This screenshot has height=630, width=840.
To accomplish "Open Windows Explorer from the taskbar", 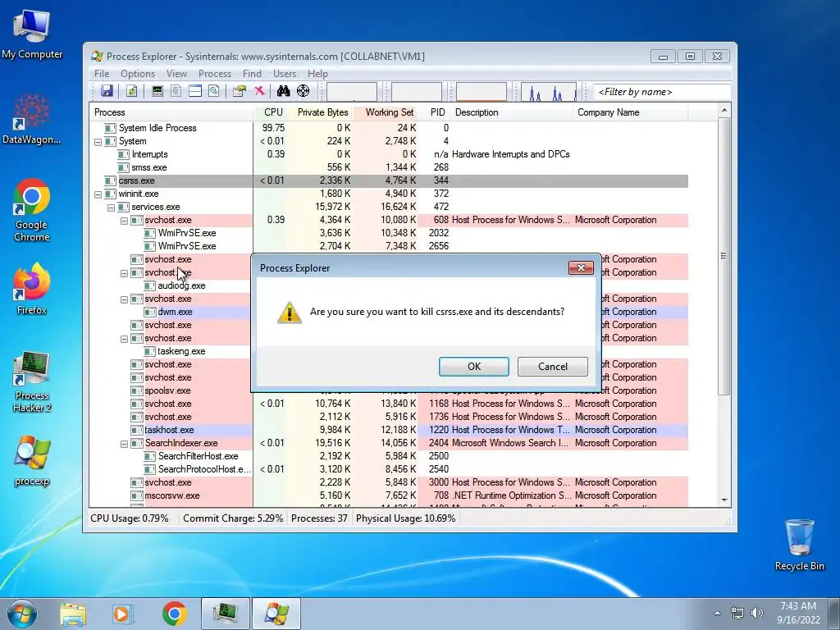I will tap(73, 614).
